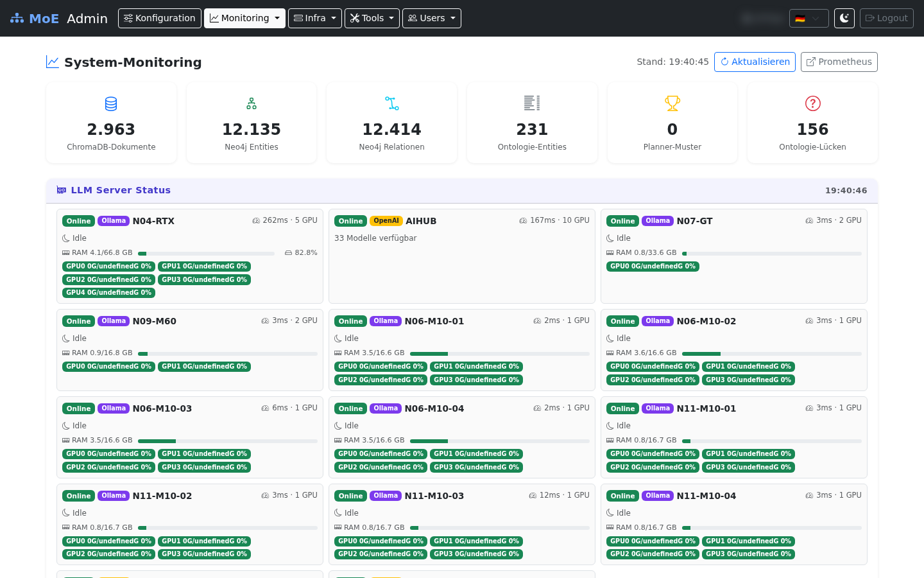924x578 pixels.
Task: Click the '82.8%' disk usage value
Action: click(x=306, y=253)
